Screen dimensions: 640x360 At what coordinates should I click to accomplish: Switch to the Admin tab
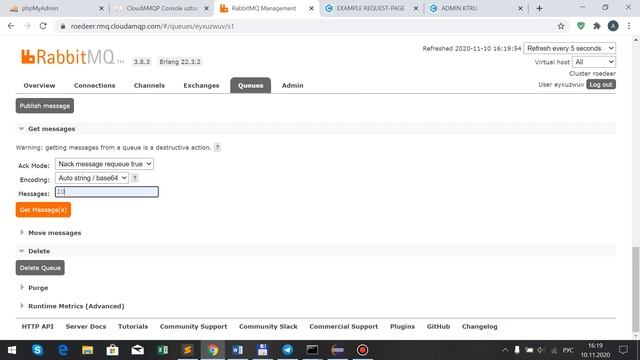[293, 85]
